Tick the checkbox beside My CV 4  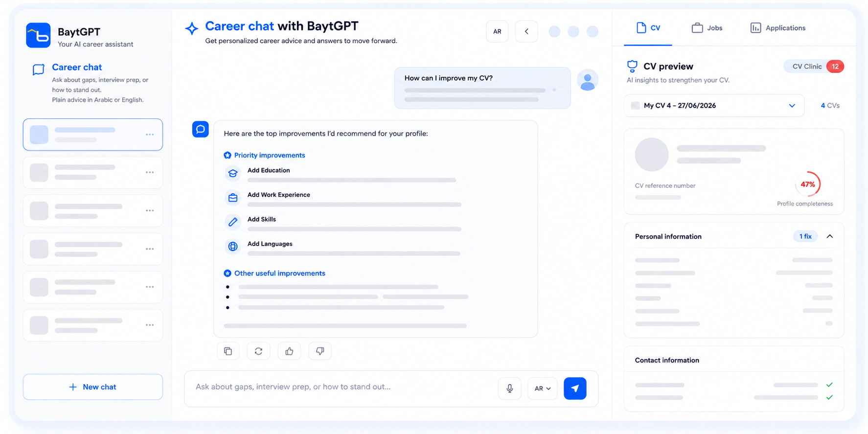635,106
